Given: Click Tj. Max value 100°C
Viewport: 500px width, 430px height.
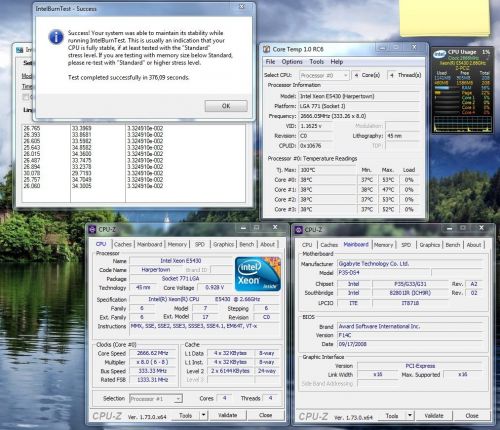Looking at the screenshot, I should tap(328, 170).
